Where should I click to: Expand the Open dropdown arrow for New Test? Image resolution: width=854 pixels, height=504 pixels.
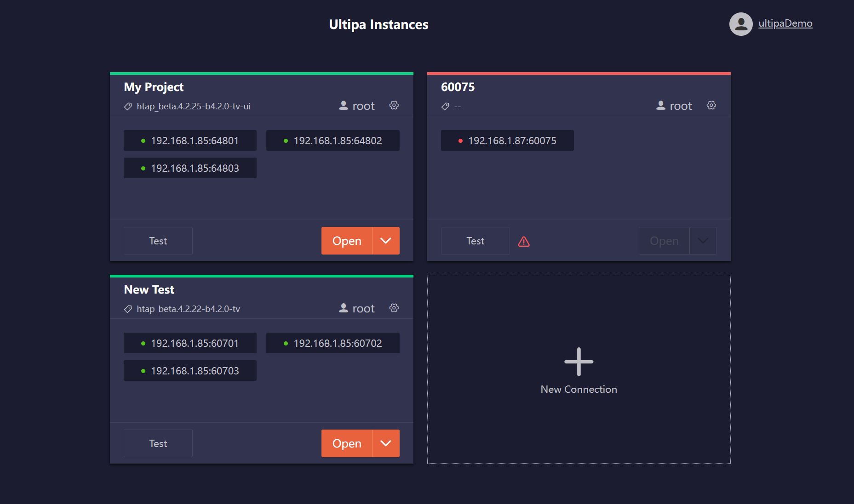(386, 443)
